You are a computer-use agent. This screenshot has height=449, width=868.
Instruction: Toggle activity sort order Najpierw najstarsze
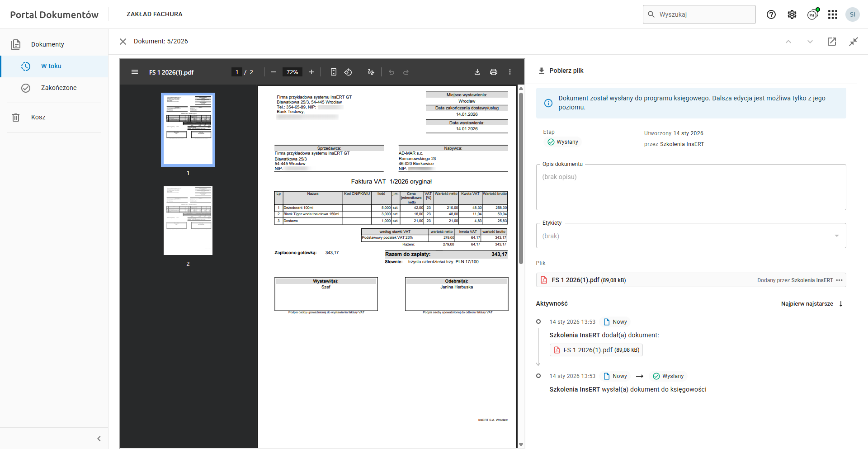[811, 304]
